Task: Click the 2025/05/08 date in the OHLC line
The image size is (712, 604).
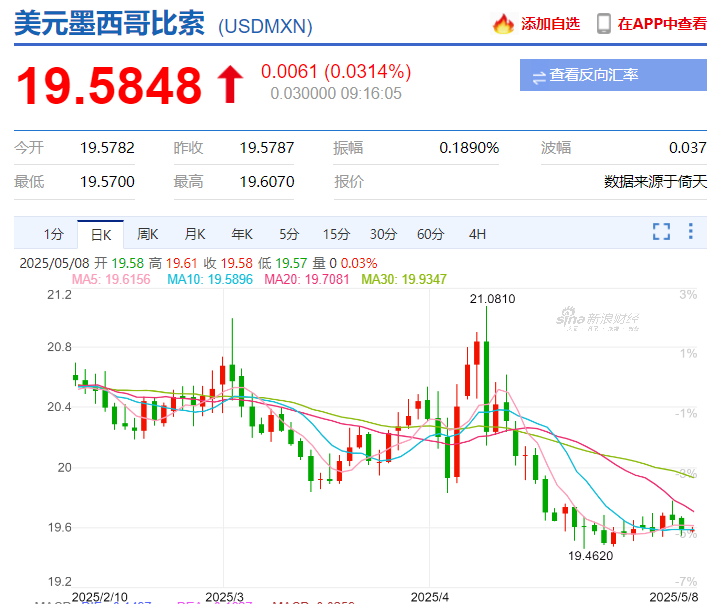Action: 54,263
